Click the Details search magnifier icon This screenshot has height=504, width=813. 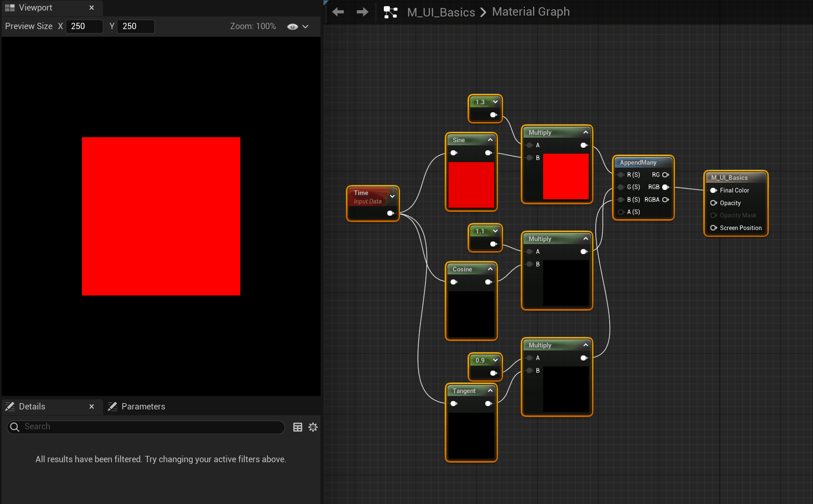coord(15,427)
